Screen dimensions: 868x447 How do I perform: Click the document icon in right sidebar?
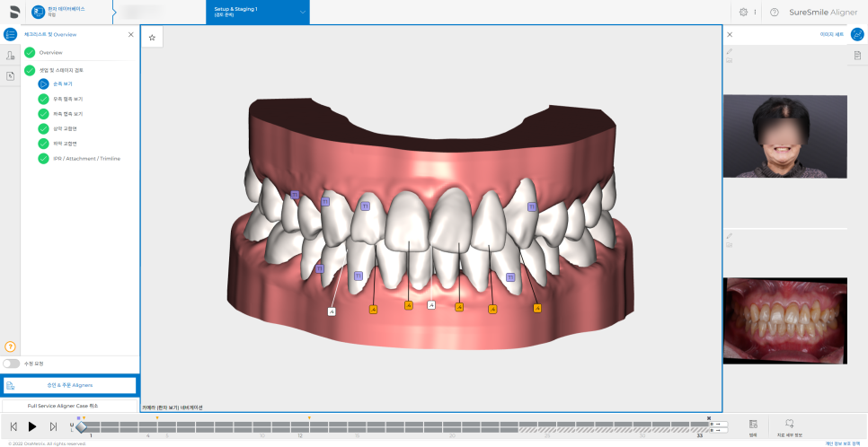[x=857, y=56]
